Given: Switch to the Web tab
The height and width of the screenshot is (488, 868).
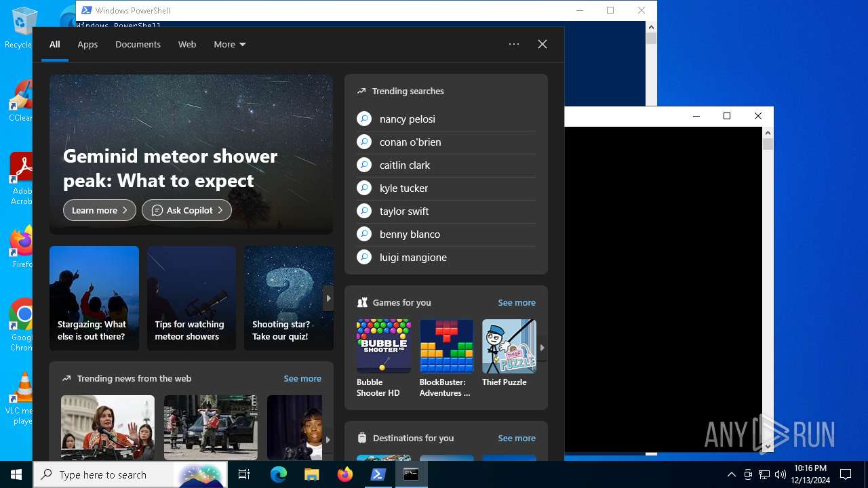Looking at the screenshot, I should click(x=187, y=44).
